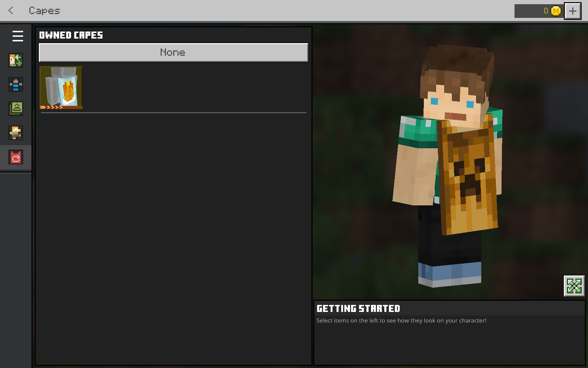Go back using the arrow beside Capes
Viewport: 588px width, 368px height.
tap(11, 11)
